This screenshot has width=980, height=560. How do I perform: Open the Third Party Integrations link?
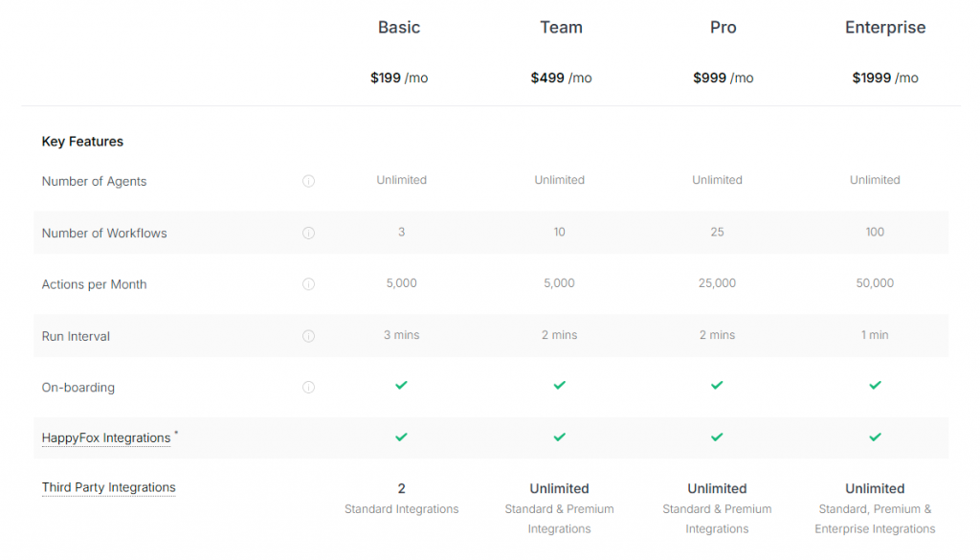pos(108,487)
